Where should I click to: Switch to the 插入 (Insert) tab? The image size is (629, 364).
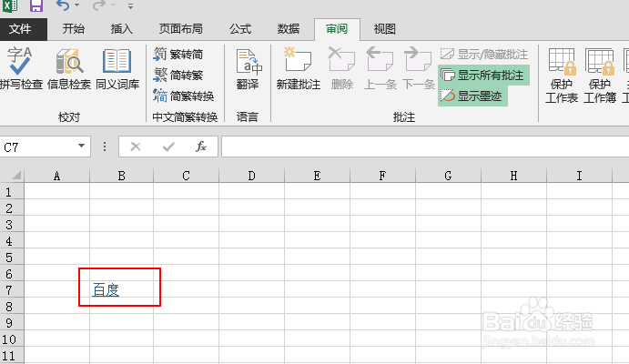coord(122,29)
